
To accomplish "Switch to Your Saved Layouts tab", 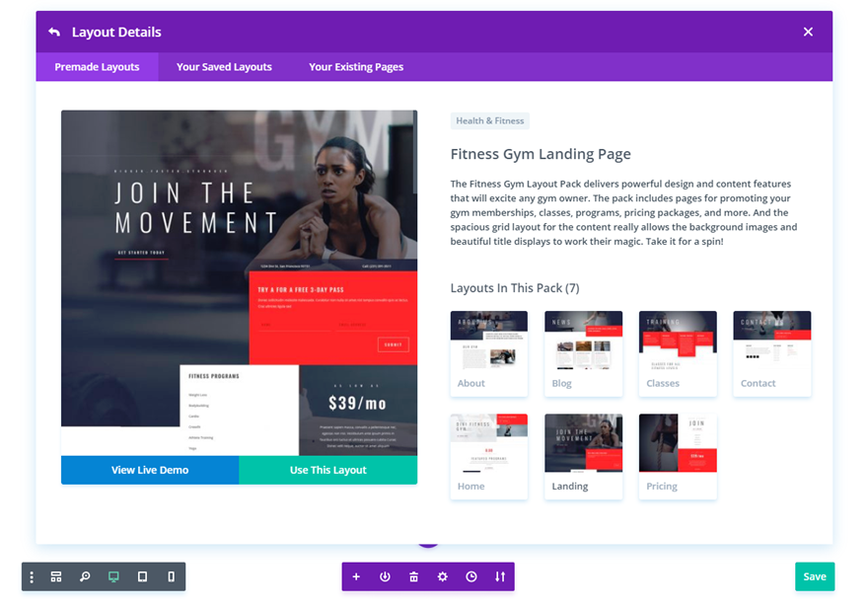I will (224, 67).
